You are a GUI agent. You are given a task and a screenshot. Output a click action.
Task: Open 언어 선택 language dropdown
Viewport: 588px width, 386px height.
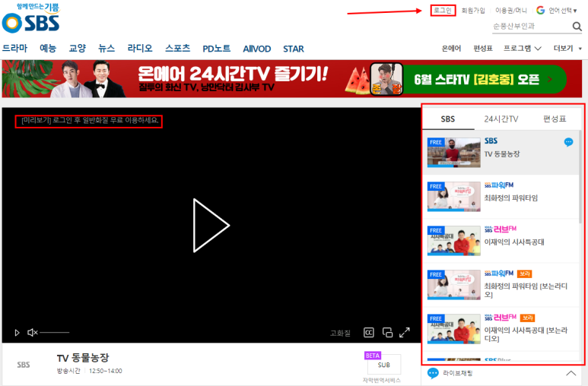point(562,11)
